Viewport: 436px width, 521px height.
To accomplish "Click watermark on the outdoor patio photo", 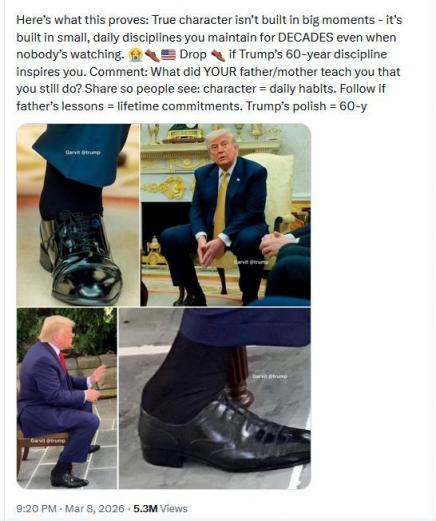I will point(48,440).
